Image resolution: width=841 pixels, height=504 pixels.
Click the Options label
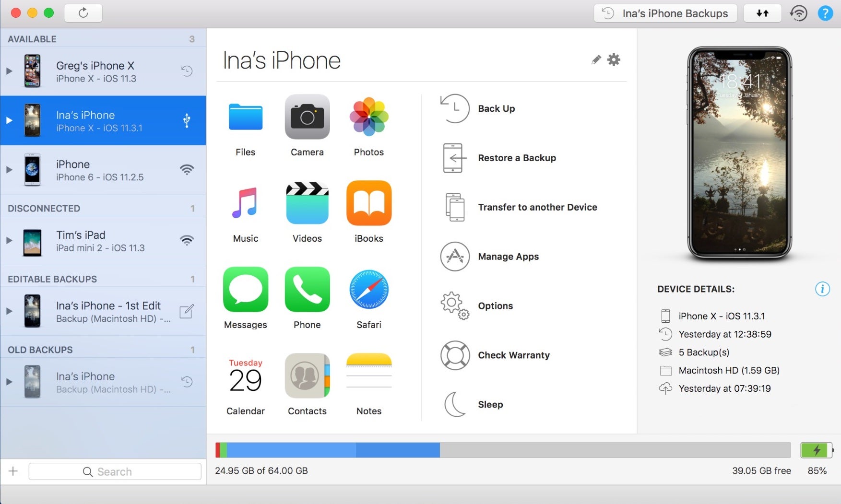tap(496, 306)
